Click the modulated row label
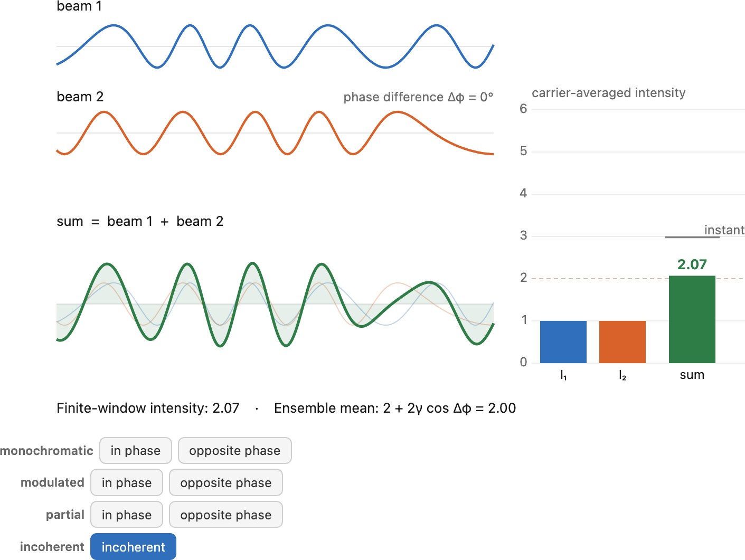The image size is (745, 560). coord(52,482)
